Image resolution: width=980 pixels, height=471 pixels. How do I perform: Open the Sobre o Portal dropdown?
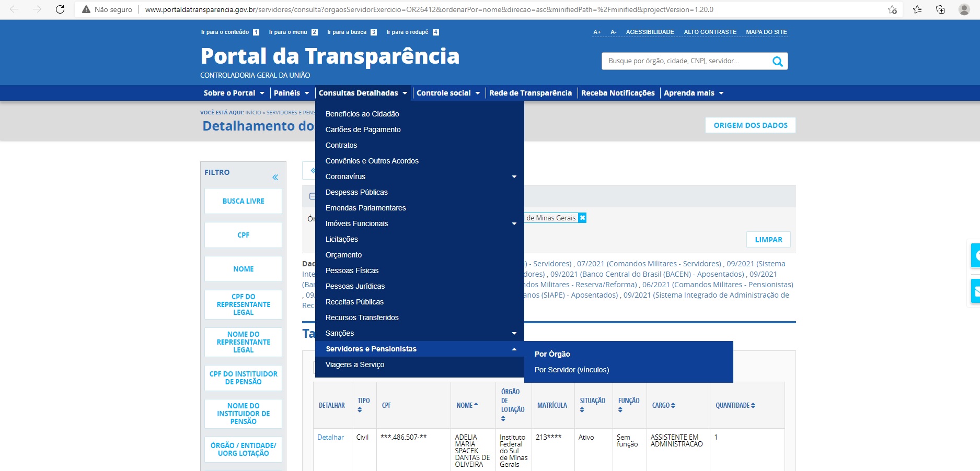pyautogui.click(x=234, y=93)
